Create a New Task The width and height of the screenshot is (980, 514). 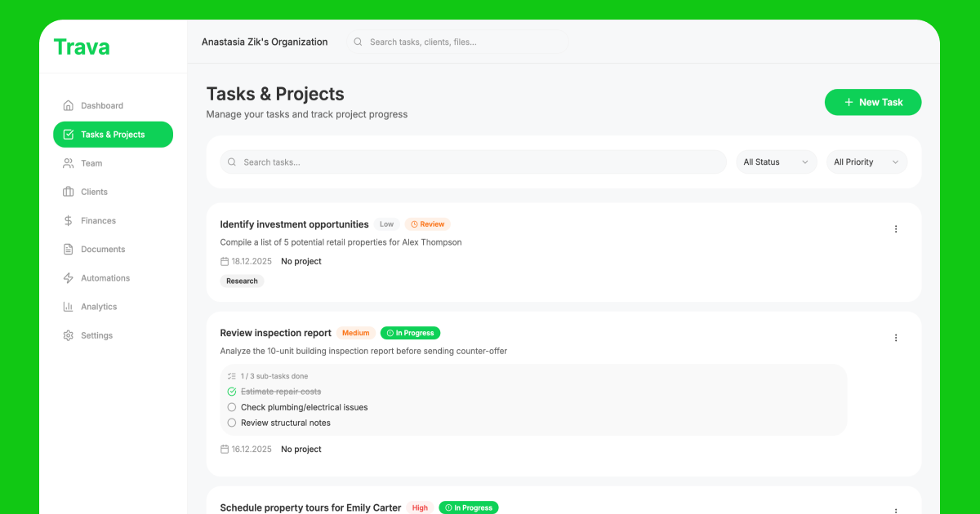point(873,102)
